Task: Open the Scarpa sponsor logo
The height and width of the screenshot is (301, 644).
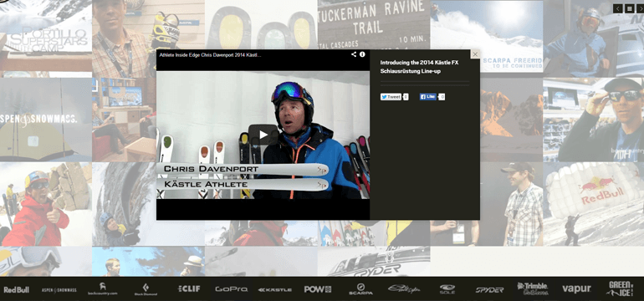Action: click(360, 289)
